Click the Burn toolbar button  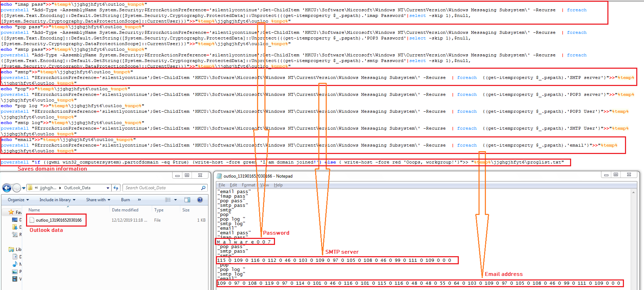(125, 200)
